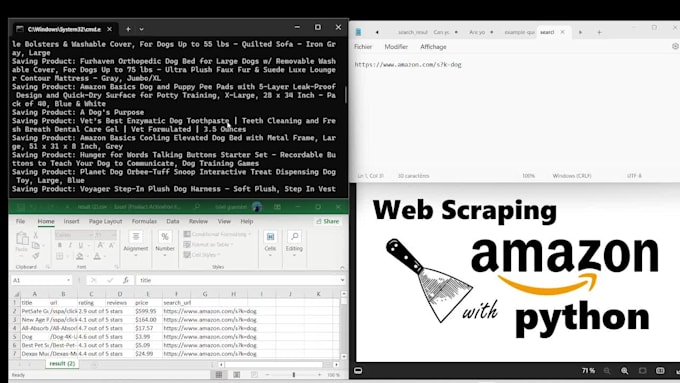
Task: Open Cell Styles dropdown
Action: coord(202,255)
